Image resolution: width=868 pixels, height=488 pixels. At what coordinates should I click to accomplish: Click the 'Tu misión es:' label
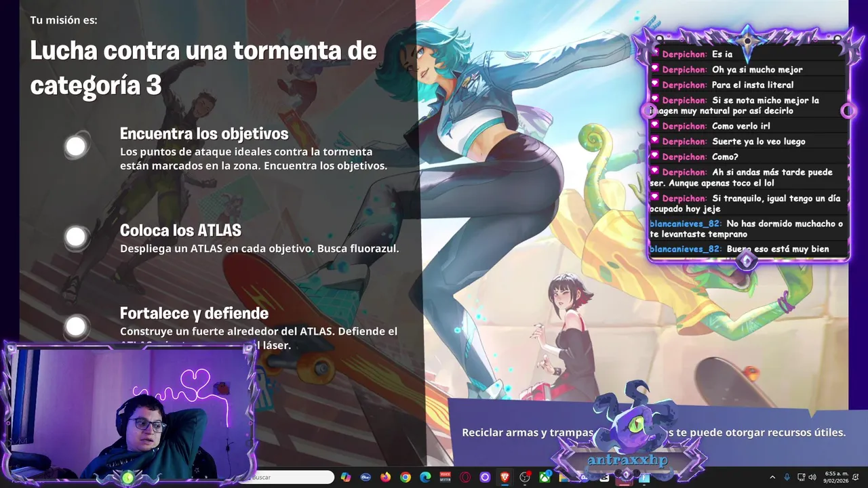click(64, 20)
